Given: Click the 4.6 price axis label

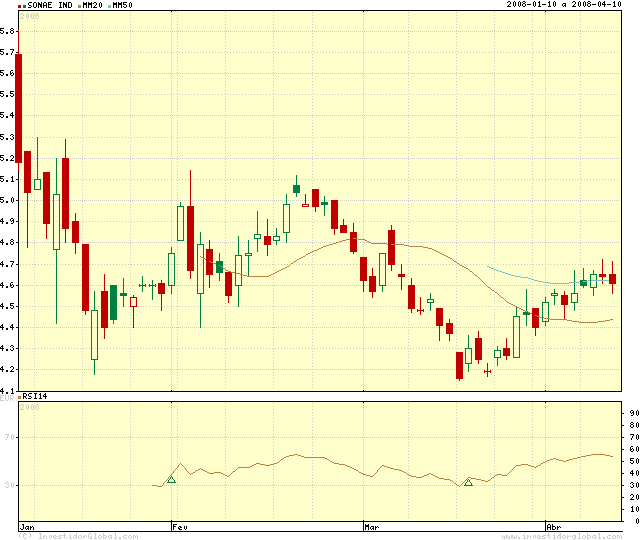Looking at the screenshot, I should 7,285.
